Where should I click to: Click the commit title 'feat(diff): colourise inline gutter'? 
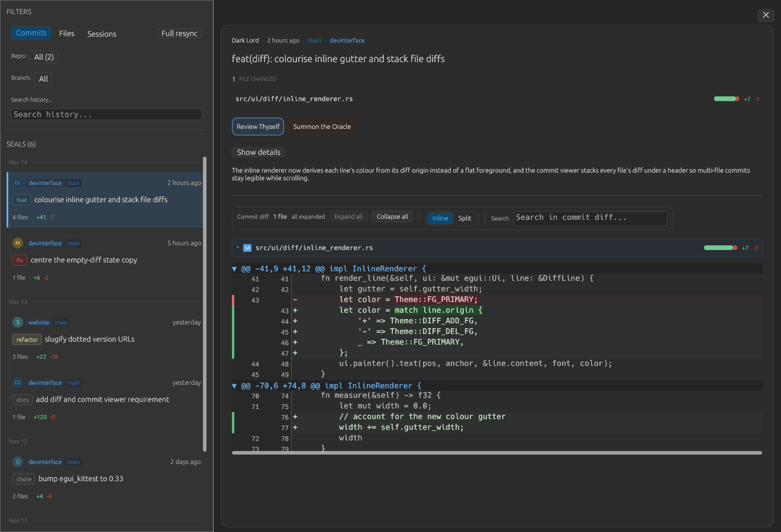tap(338, 59)
